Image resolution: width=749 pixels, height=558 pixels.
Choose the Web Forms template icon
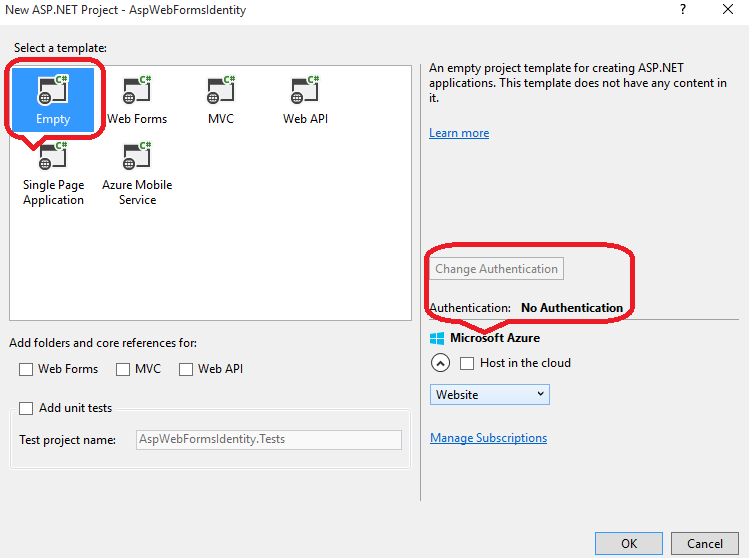click(136, 90)
